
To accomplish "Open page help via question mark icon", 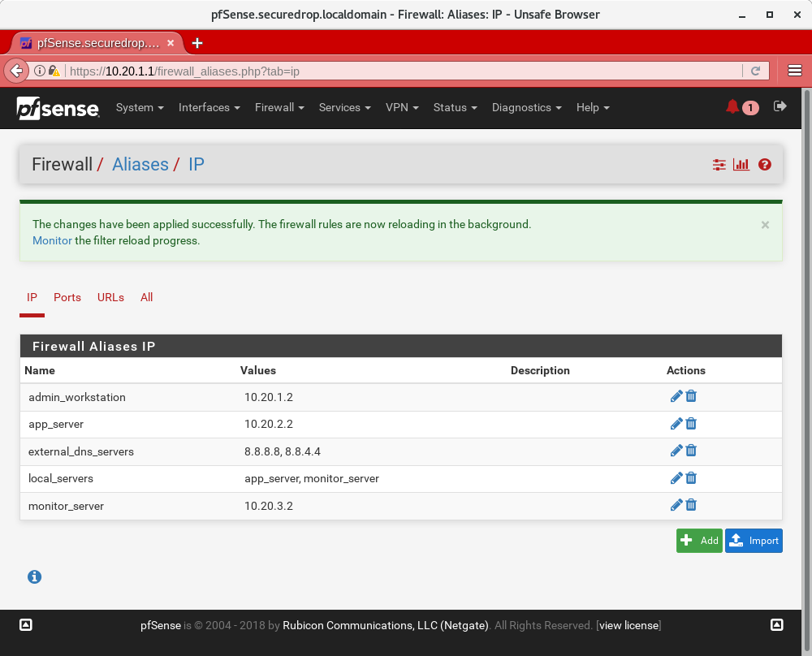I will point(764,164).
